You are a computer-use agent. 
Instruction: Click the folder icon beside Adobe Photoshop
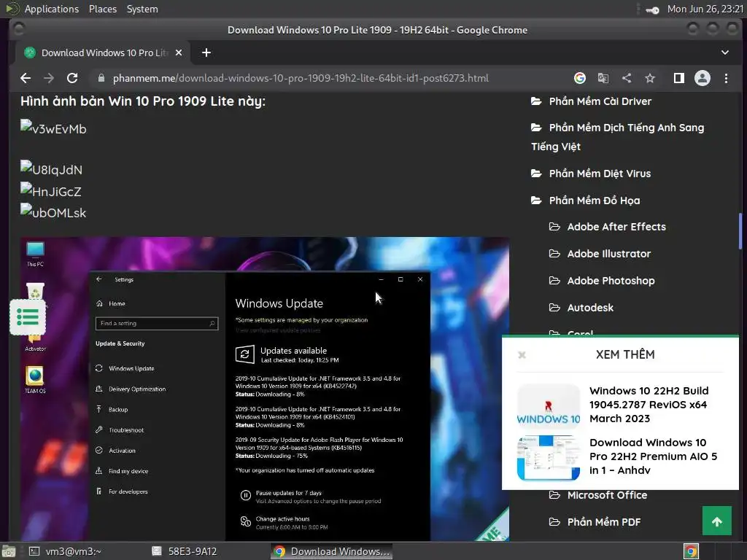click(x=554, y=281)
